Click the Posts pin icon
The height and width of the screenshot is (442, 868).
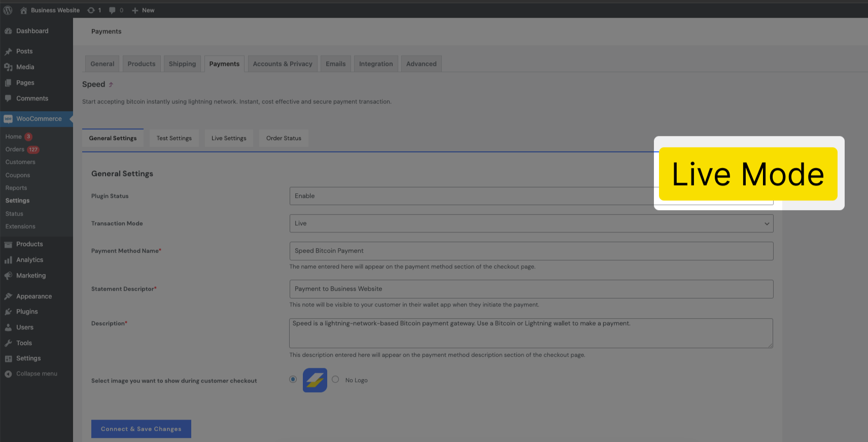pyautogui.click(x=8, y=51)
